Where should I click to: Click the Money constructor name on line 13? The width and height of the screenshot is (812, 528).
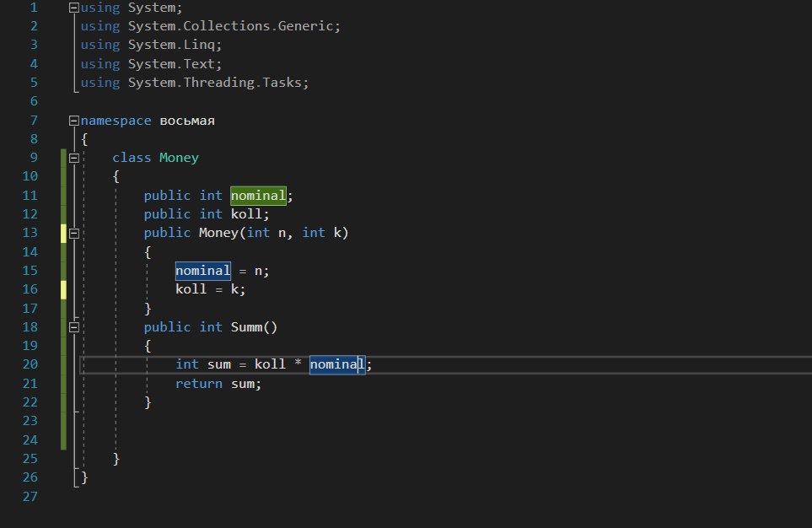[218, 233]
